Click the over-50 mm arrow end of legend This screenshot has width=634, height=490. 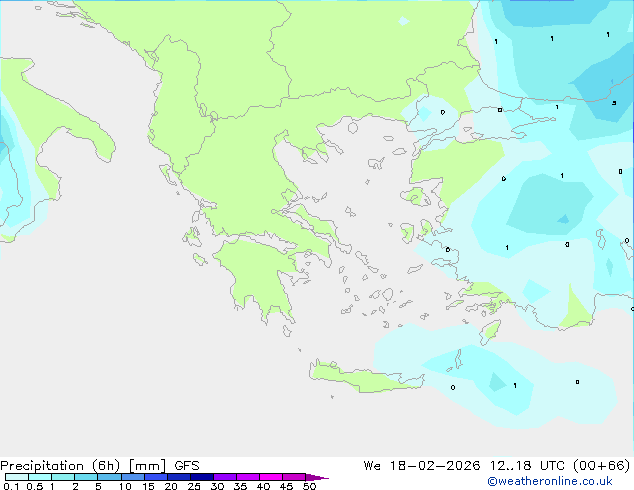[317, 477]
